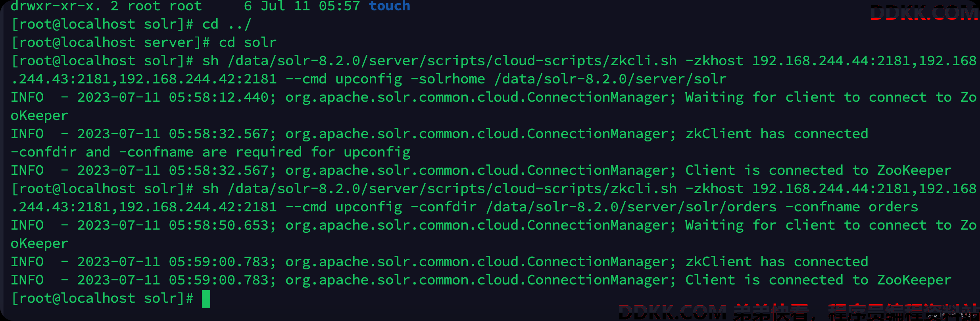Screen dimensions: 980x321
Task: Click the 'cd solr' command on the third line
Action: coord(248,43)
